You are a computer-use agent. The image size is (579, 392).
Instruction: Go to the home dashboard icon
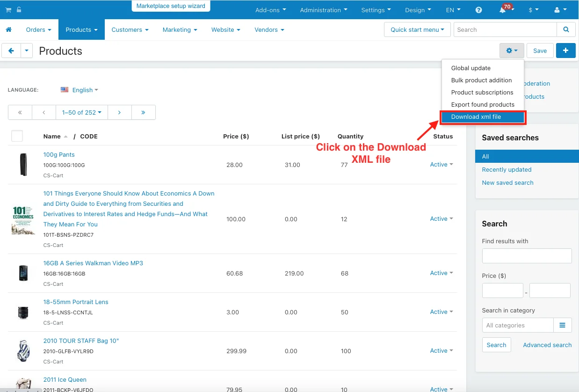point(8,29)
